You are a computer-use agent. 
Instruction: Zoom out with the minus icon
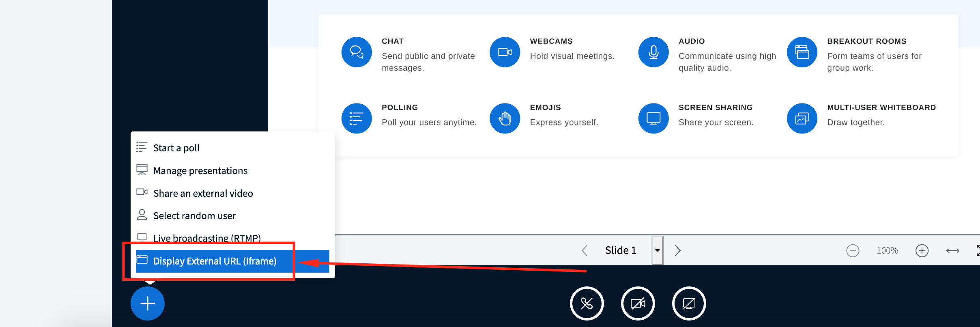[853, 250]
